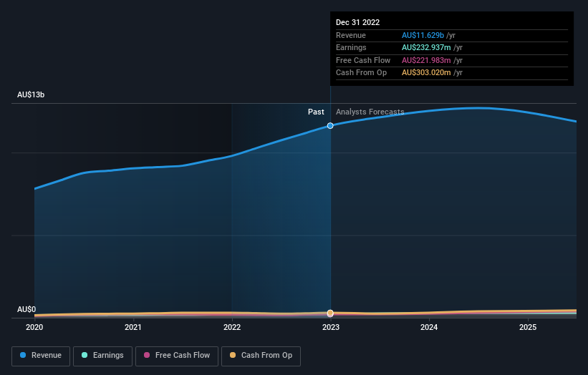The image size is (588, 375).
Task: Click the AU$232.937m earnings value
Action: [x=426, y=47]
